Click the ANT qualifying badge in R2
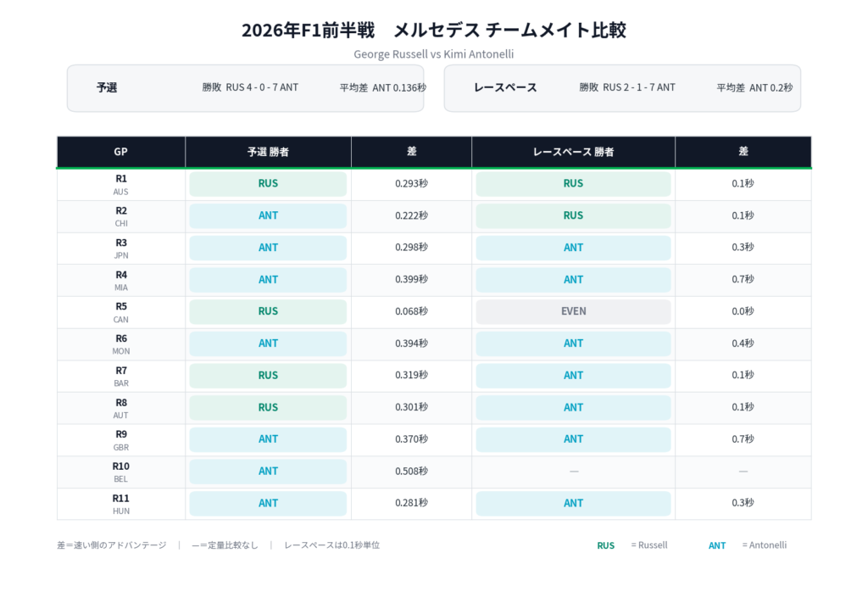The height and width of the screenshot is (592, 868). pos(268,216)
